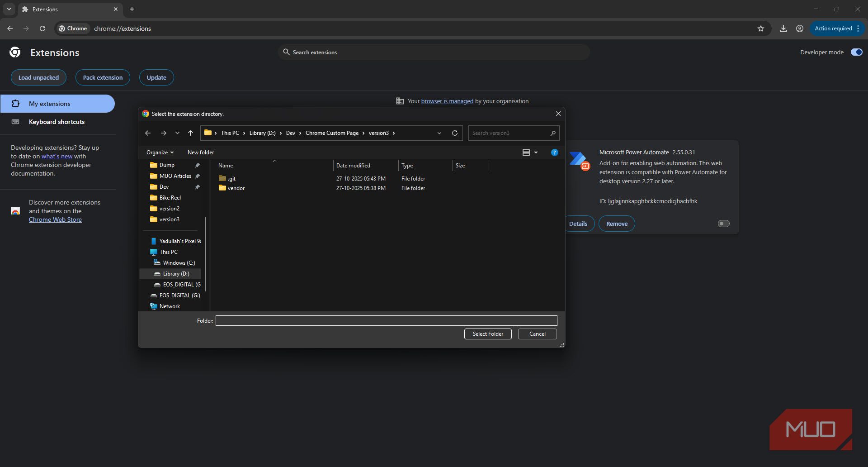Open a new Chrome tab
Viewport: 868px width, 467px height.
coord(132,9)
